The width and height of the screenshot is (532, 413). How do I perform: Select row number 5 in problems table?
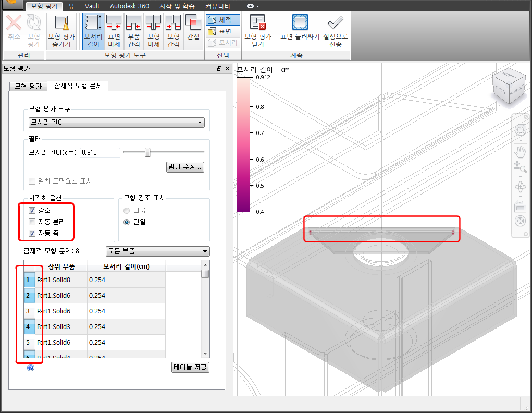tap(30, 343)
